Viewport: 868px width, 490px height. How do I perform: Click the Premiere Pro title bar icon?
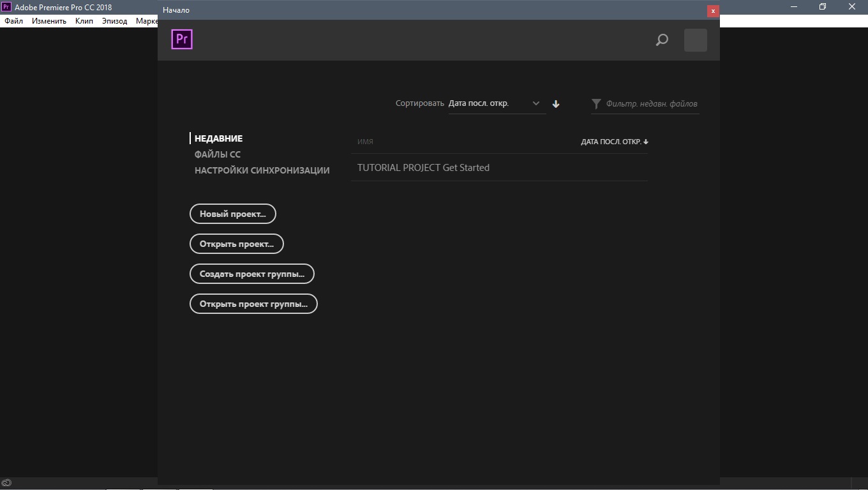(x=6, y=7)
